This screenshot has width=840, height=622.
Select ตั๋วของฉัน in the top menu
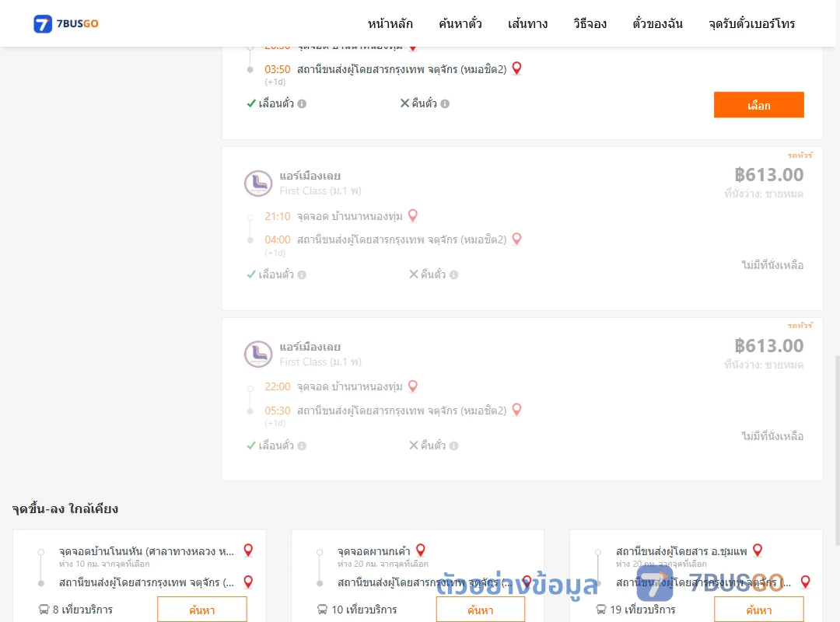tap(657, 23)
